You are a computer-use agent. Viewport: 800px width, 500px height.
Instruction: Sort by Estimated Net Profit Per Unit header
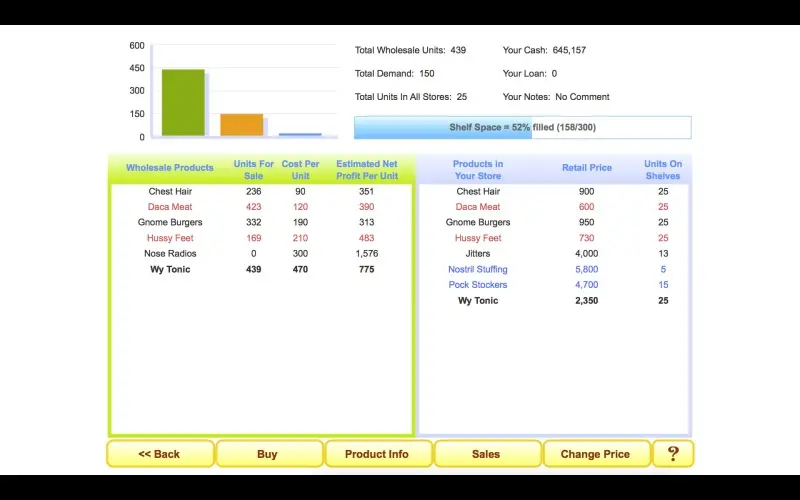[366, 170]
